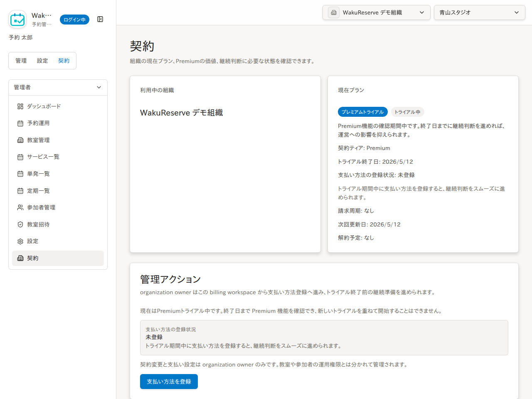
Task: Click the WakuReserve デモ組織 organization name
Action: click(x=182, y=113)
